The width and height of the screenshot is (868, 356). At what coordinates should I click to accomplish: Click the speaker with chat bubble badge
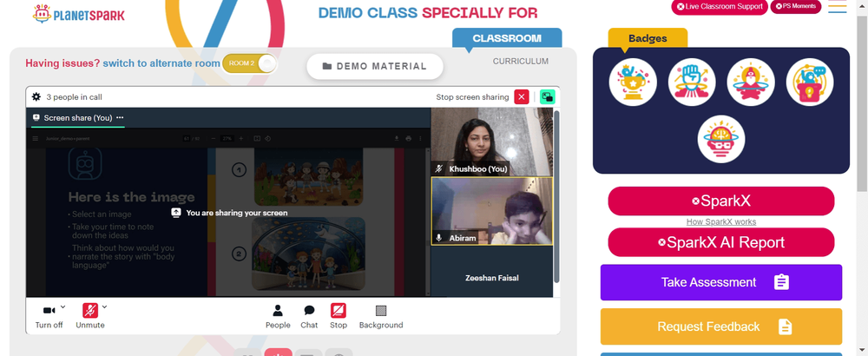(809, 82)
